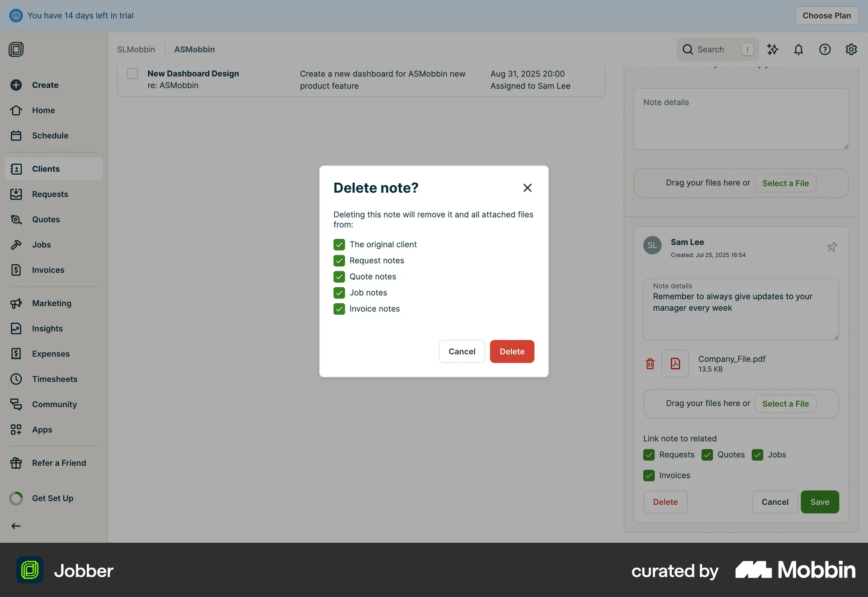Confirm with the Delete button
The image size is (868, 597).
point(512,351)
